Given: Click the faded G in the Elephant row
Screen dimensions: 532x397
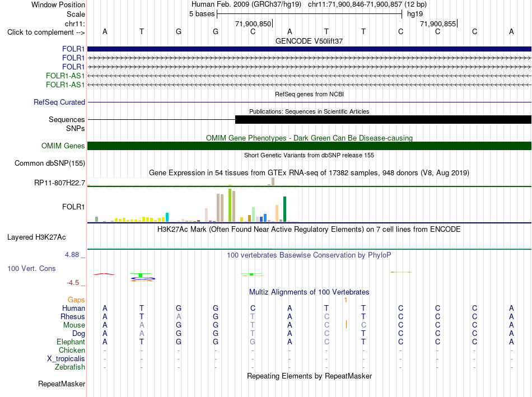Looking at the screenshot, I should point(253,342).
